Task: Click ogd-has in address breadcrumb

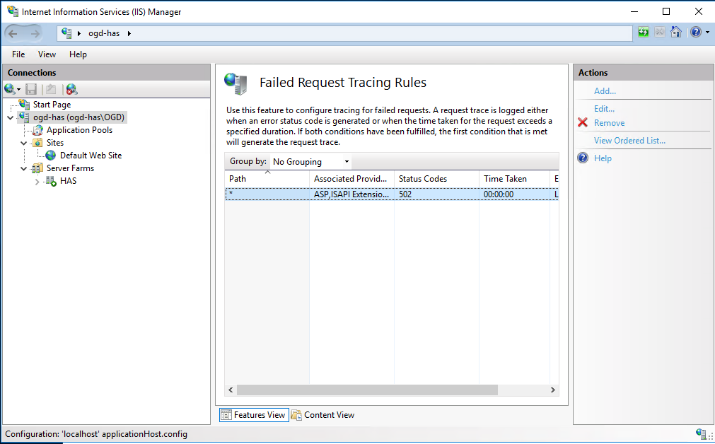Action: [104, 33]
